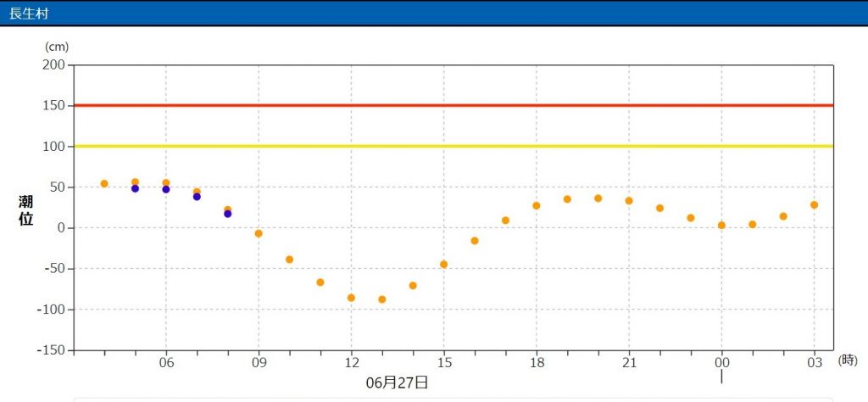Select the orange point at 10 o'clock
The image size is (868, 402).
click(x=290, y=260)
